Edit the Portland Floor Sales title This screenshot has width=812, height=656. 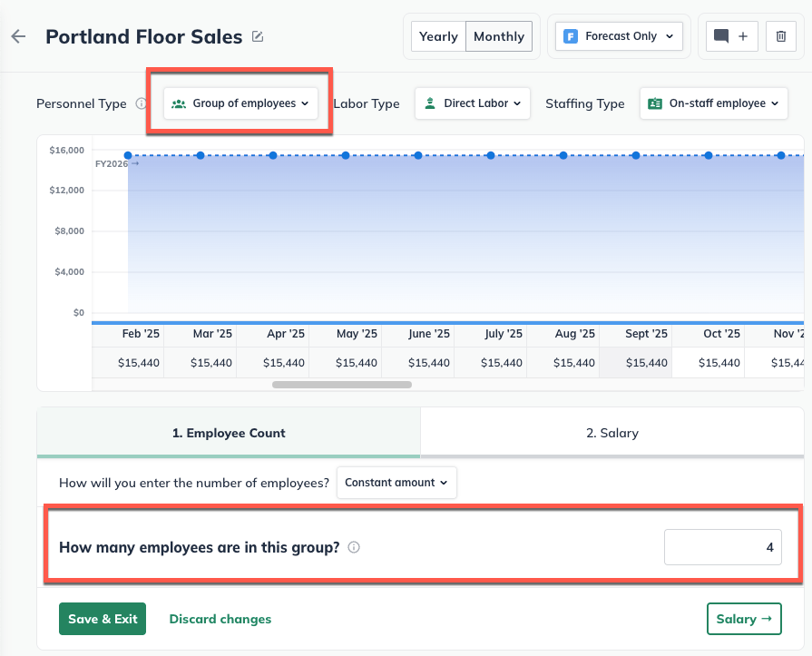258,37
